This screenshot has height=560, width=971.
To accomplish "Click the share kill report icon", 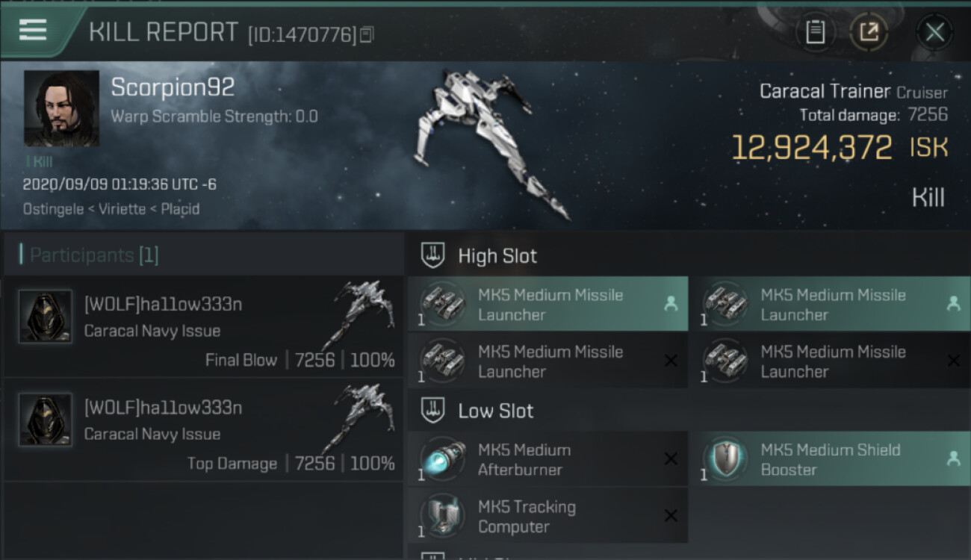I will coord(869,32).
